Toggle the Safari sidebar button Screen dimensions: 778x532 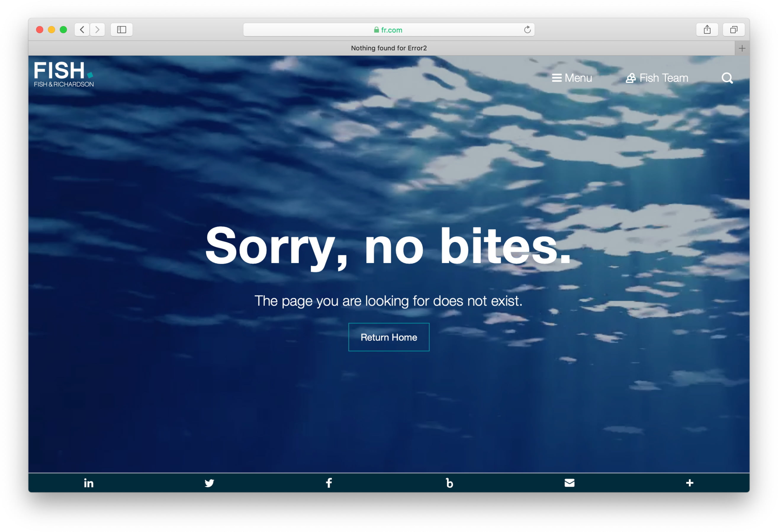coord(122,29)
